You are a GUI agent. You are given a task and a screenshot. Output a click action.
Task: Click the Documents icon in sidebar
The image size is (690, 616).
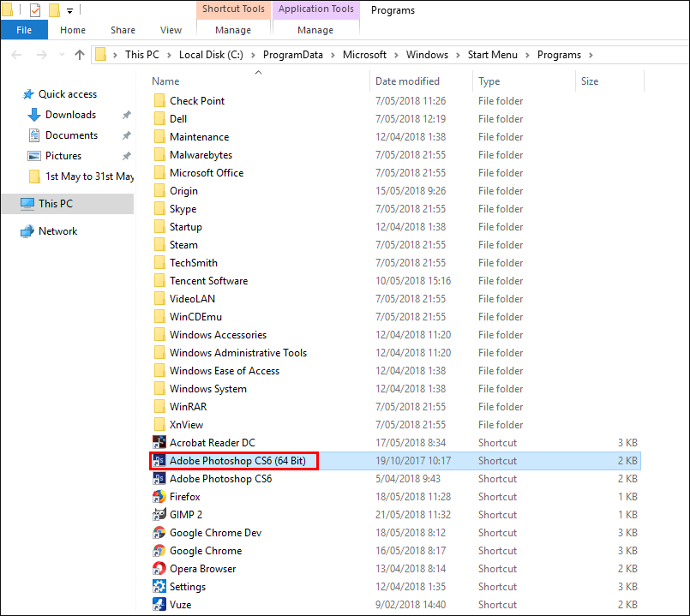[34, 135]
